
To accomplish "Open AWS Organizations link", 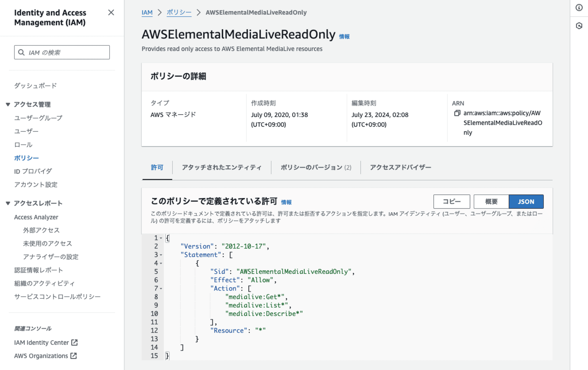I will tap(41, 356).
